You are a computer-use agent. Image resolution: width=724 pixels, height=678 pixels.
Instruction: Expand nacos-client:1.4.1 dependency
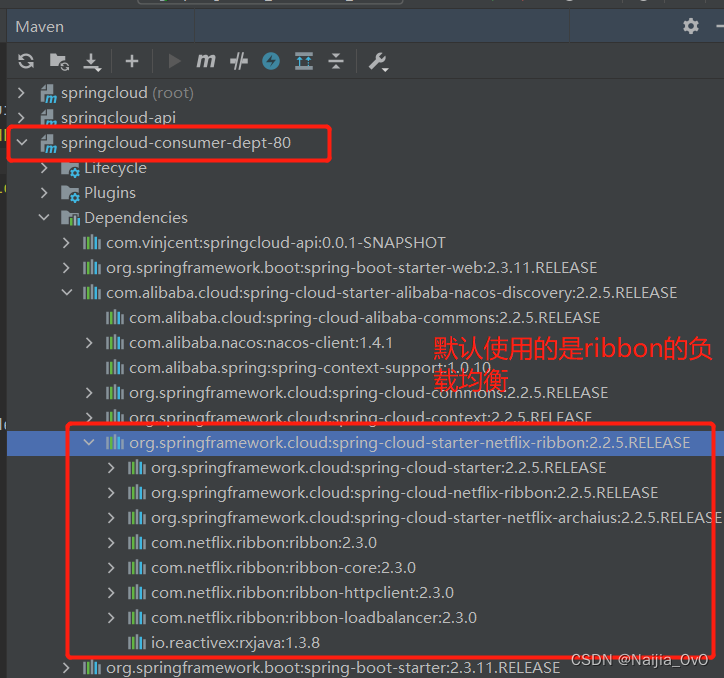pos(89,343)
